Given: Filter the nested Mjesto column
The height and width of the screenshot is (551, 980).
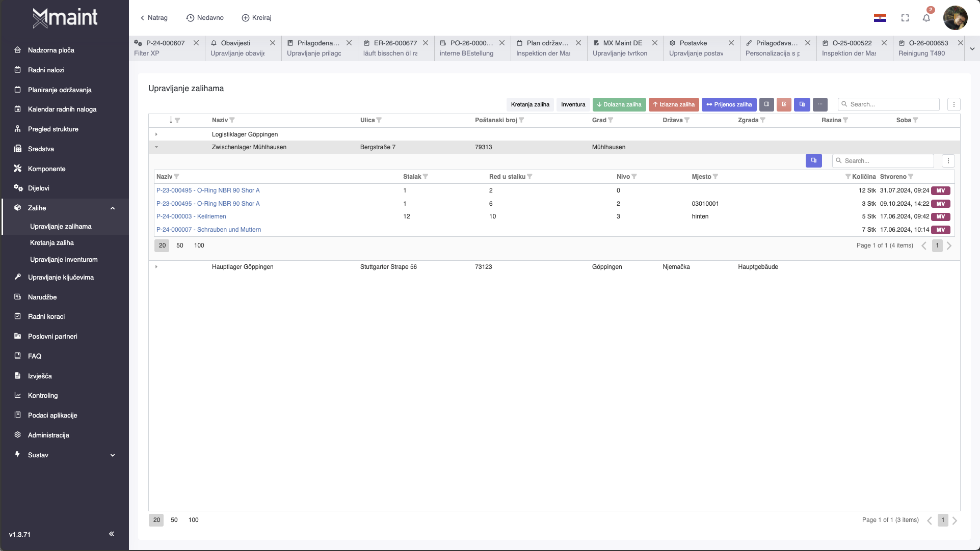Looking at the screenshot, I should [x=715, y=177].
